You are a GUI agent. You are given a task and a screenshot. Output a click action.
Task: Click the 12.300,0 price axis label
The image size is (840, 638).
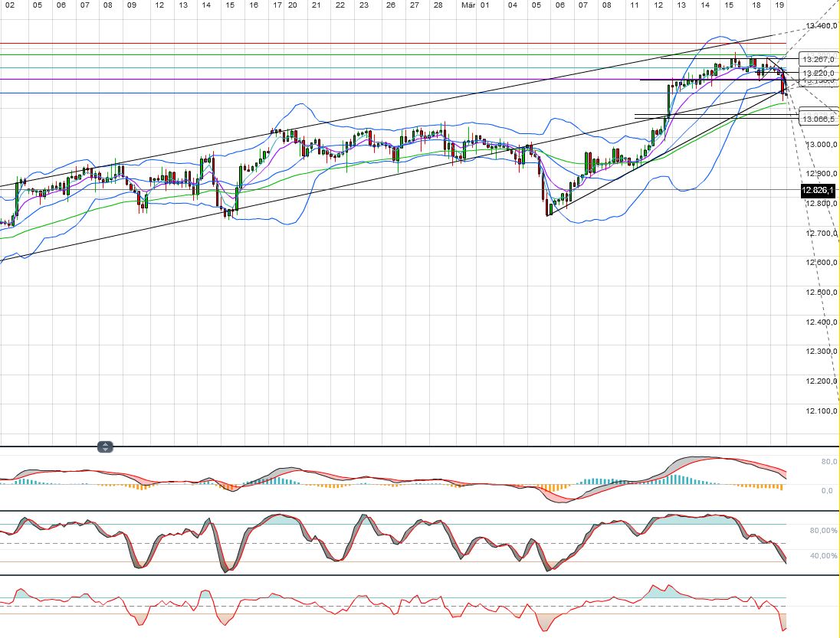(822, 352)
